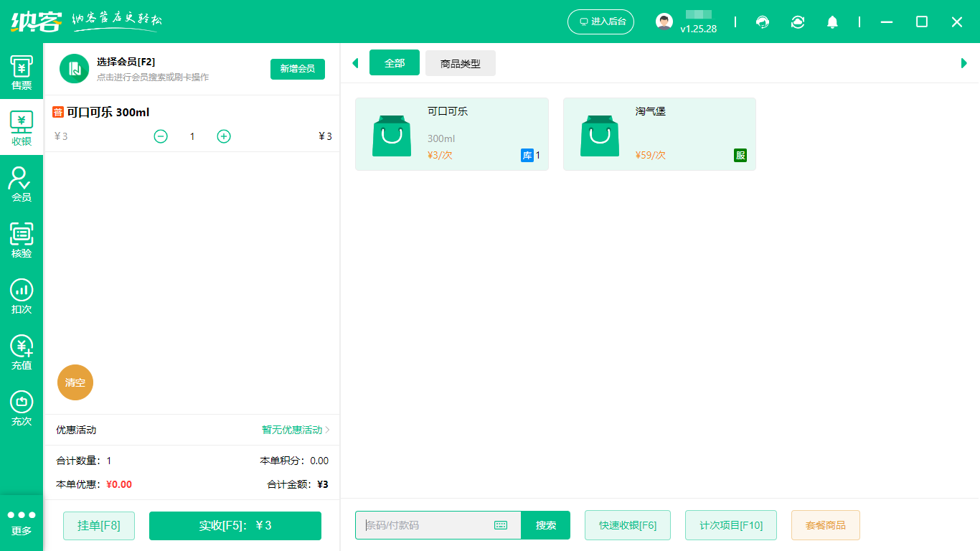This screenshot has width=980, height=551.
Task: Clear the cart with the 清空 button
Action: point(75,382)
